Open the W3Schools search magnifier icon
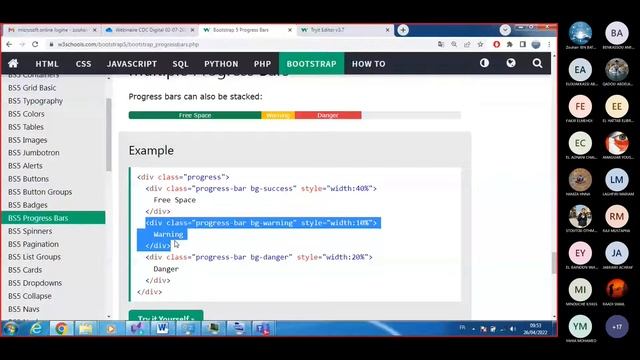The height and width of the screenshot is (360, 640). tap(537, 63)
